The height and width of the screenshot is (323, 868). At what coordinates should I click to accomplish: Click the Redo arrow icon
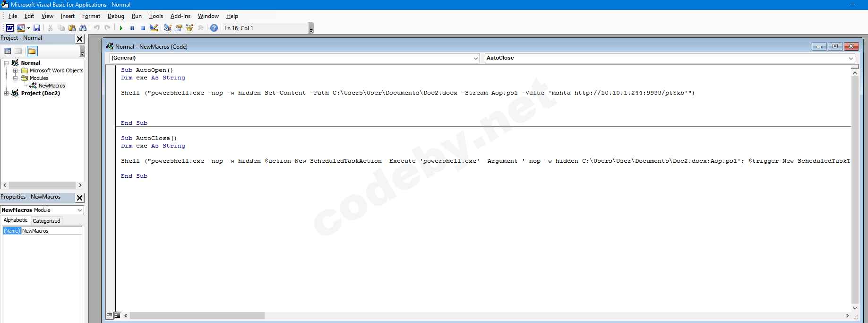click(x=107, y=28)
